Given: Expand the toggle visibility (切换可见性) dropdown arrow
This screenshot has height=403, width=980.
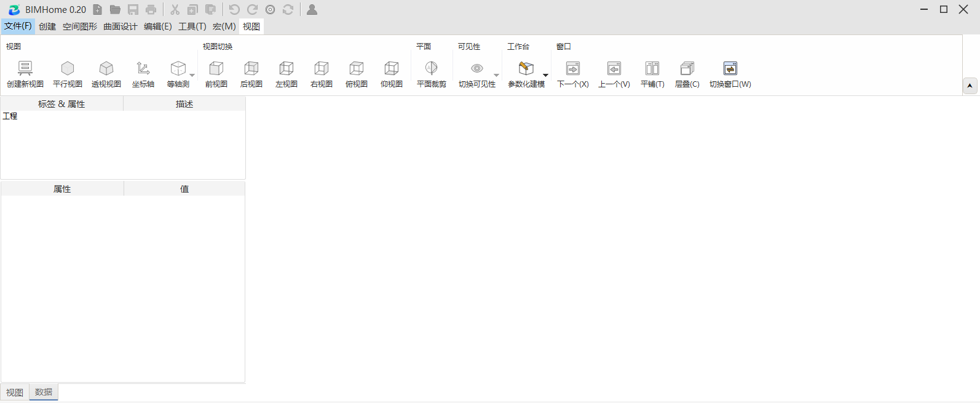Looking at the screenshot, I should pyautogui.click(x=497, y=75).
